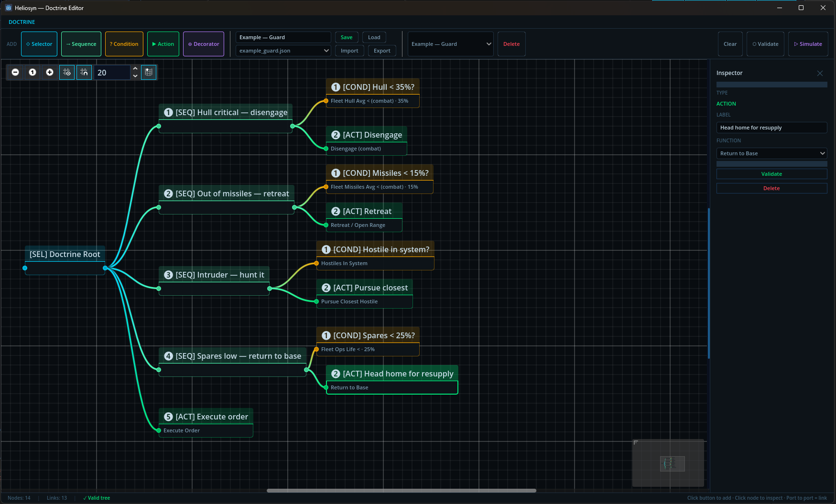The image size is (836, 504).
Task: Open the DOCTRINE tab
Action: point(22,22)
